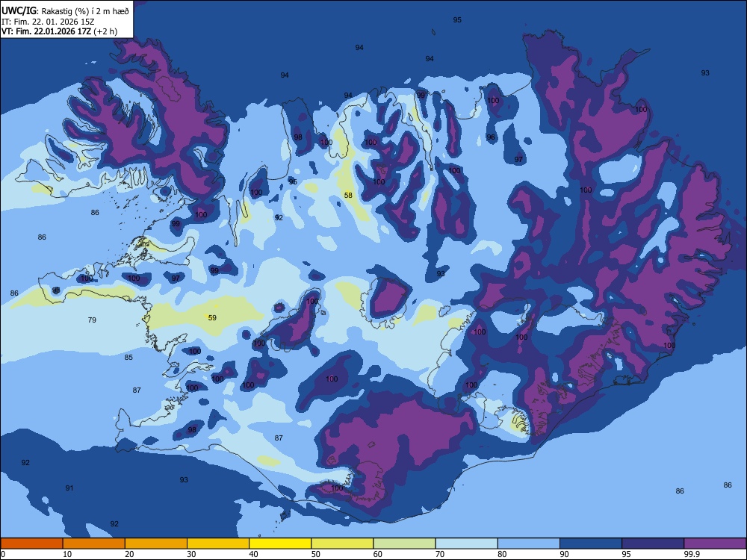Click the '40' legend tick label
The width and height of the screenshot is (747, 560).
point(253,554)
